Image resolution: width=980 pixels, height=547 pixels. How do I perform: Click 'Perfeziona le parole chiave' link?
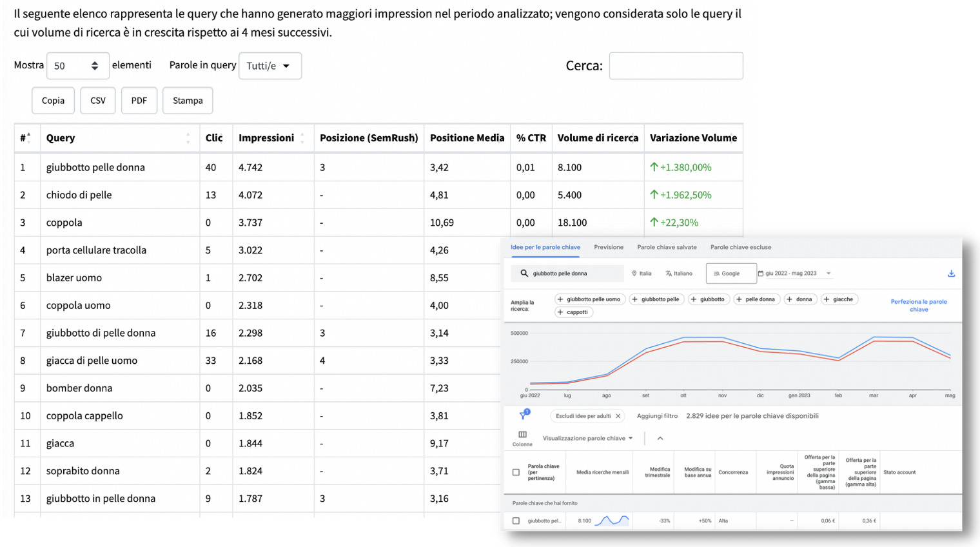point(919,305)
